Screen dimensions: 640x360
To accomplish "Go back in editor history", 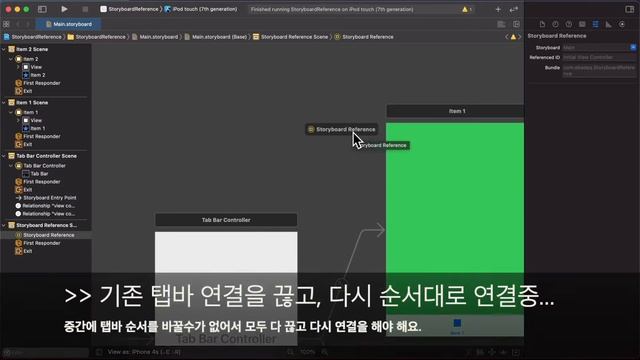I will pos(18,24).
